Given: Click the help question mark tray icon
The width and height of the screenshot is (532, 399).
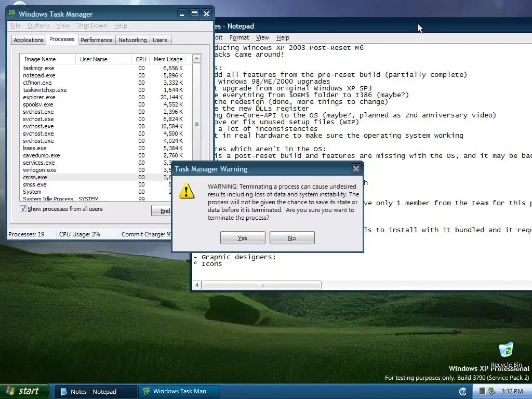Looking at the screenshot, I should 462,392.
